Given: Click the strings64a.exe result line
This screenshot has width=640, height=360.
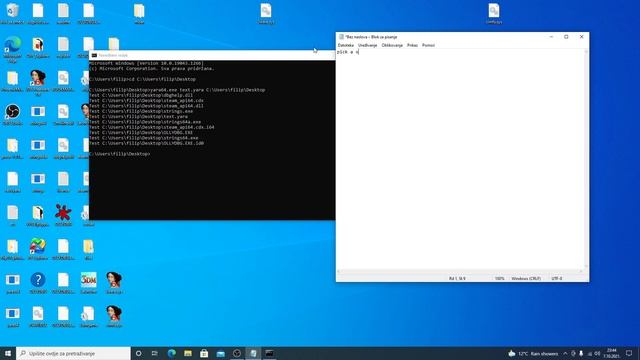Looking at the screenshot, I should pos(145,122).
